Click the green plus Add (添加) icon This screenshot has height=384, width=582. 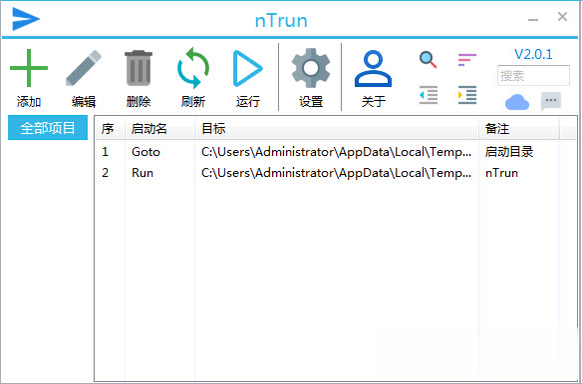(29, 68)
